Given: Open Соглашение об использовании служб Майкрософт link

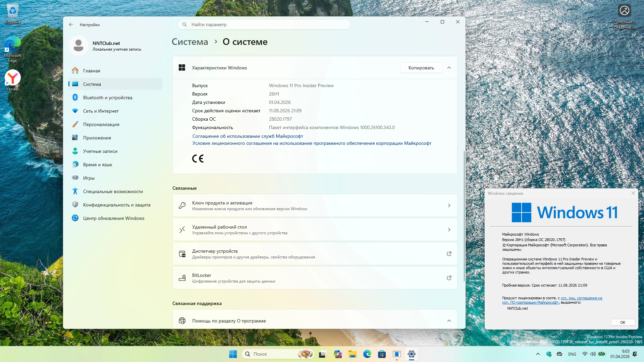Looking at the screenshot, I should 248,136.
